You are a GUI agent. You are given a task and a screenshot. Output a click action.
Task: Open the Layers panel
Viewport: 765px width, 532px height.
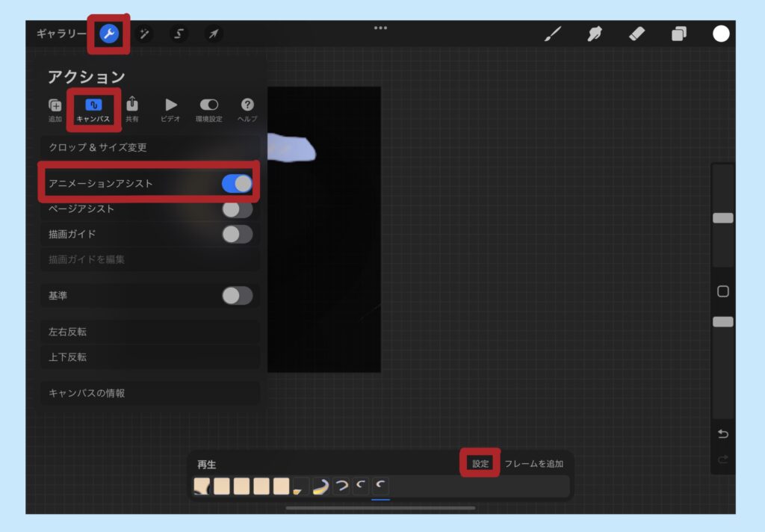(x=678, y=34)
